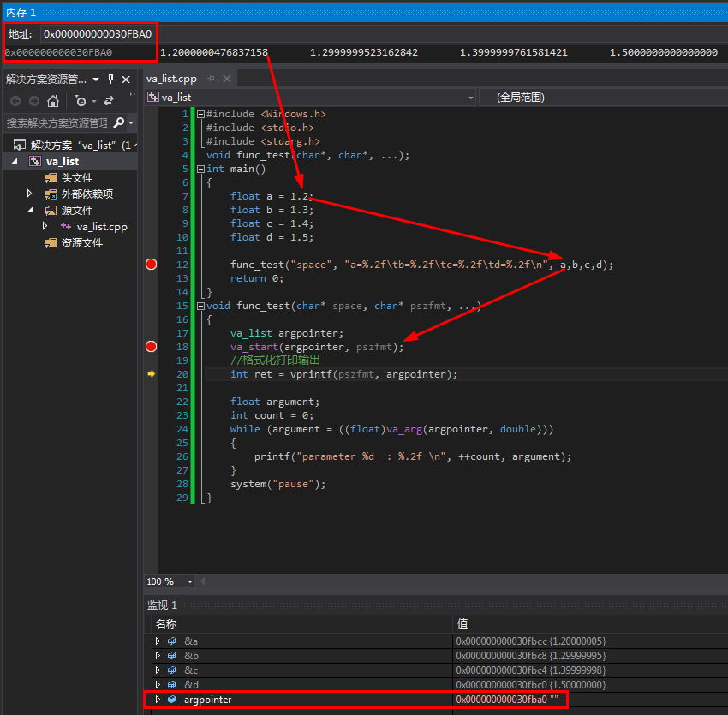728x715 pixels.
Task: Click the forward arrow in Solution Explorer
Action: (34, 101)
